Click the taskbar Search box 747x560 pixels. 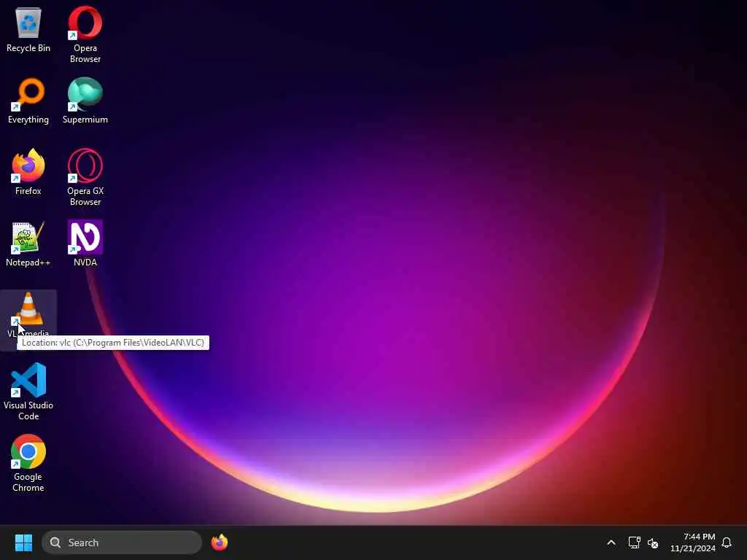(x=122, y=542)
